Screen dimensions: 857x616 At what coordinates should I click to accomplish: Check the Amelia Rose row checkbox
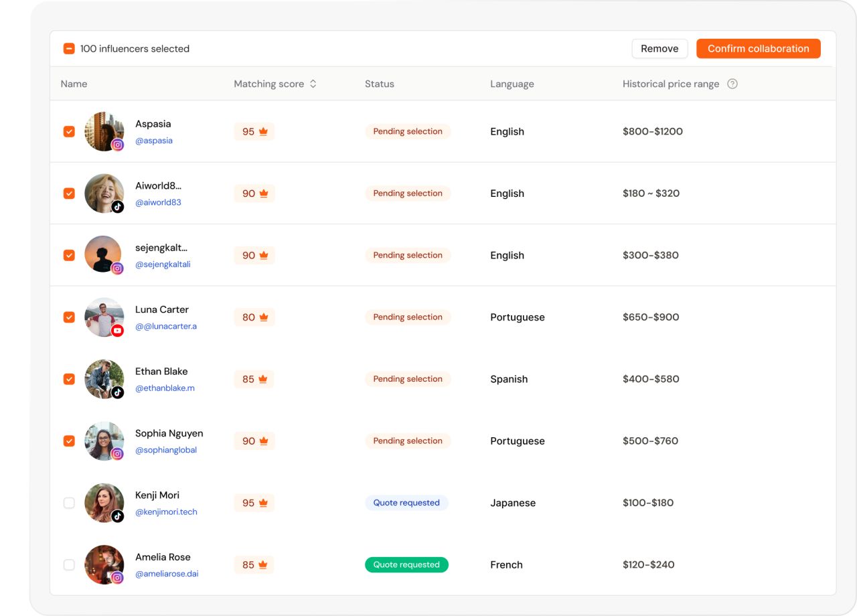coord(69,565)
